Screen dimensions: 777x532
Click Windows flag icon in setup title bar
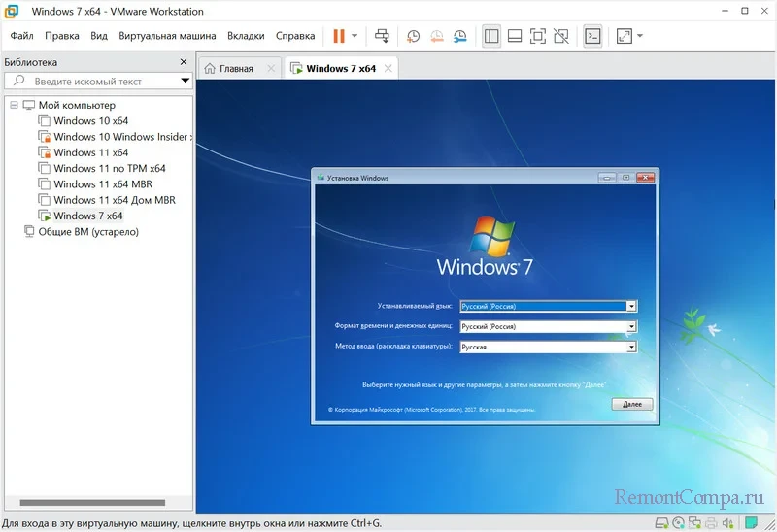coord(321,178)
